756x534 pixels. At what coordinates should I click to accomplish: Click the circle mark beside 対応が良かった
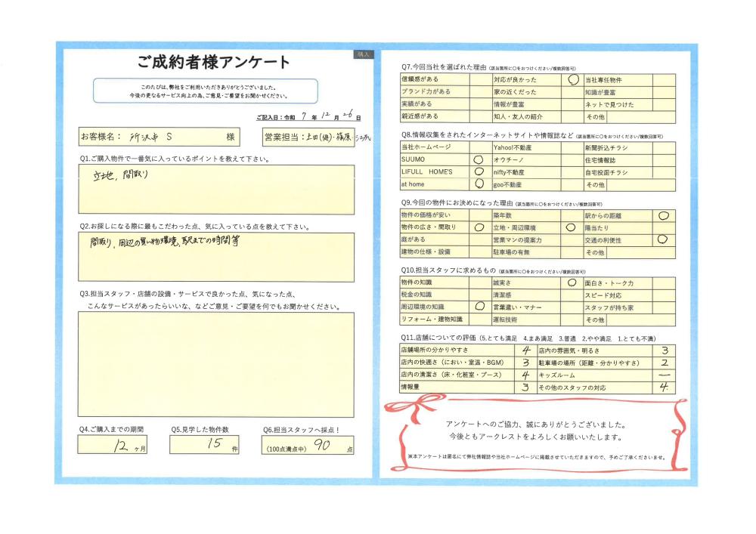572,79
